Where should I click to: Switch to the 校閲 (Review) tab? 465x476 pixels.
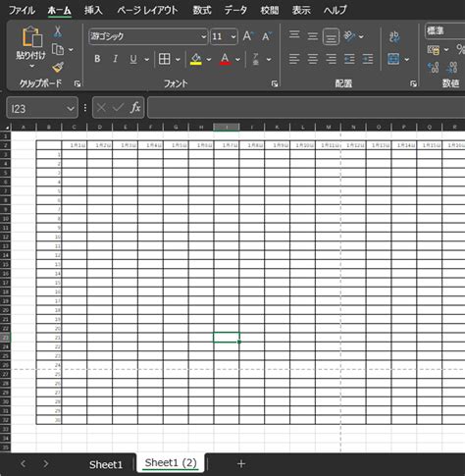pos(270,10)
